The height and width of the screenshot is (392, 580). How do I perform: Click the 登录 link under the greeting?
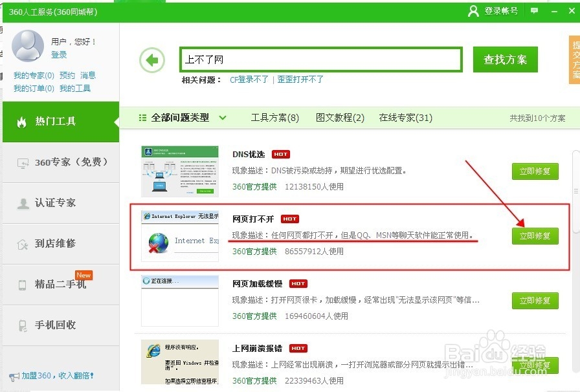(x=59, y=55)
